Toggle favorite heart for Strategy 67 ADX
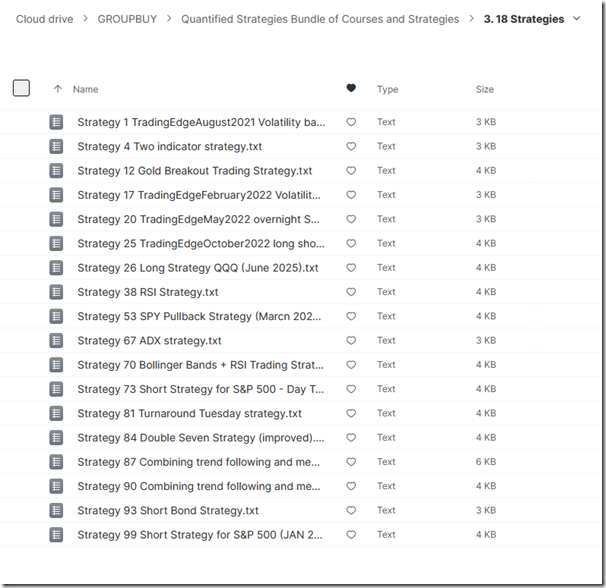The height and width of the screenshot is (588, 606). [x=351, y=341]
